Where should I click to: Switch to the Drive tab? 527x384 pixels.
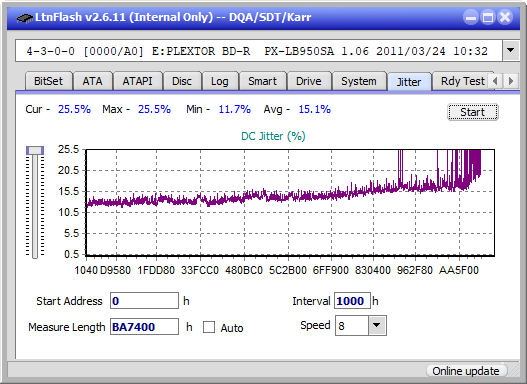tap(309, 81)
